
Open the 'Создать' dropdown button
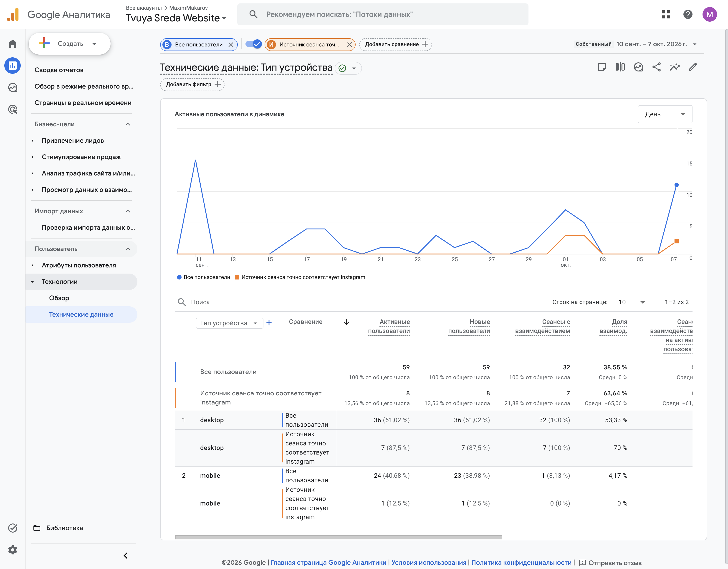pos(70,44)
